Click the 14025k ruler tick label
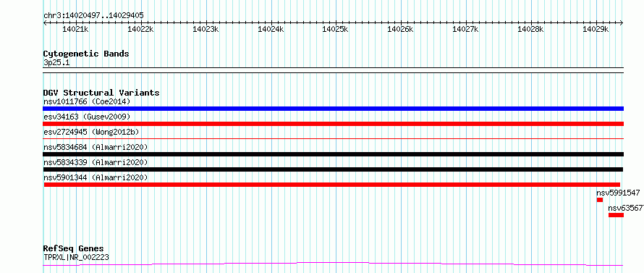 pos(335,29)
